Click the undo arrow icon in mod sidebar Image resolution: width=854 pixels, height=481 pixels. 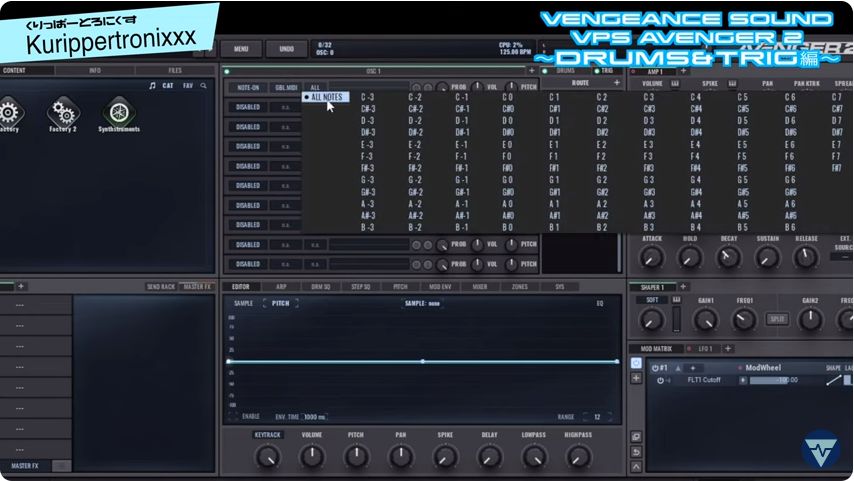coord(636,452)
